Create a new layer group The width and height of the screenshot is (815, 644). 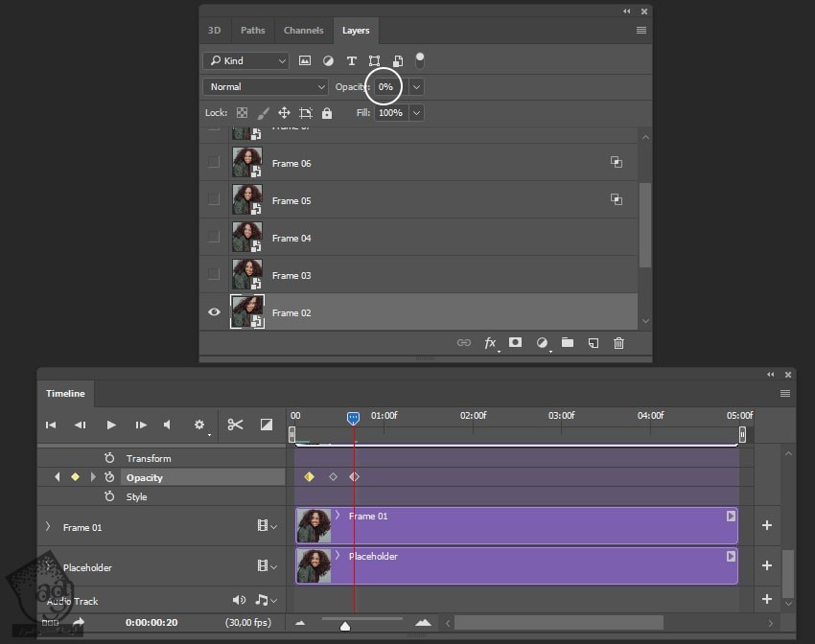click(x=568, y=342)
